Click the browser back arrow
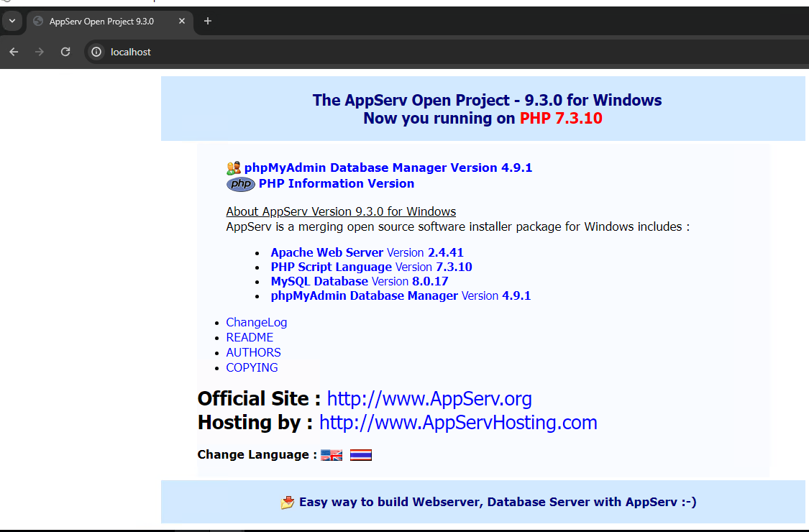This screenshot has height=532, width=809. [14, 52]
